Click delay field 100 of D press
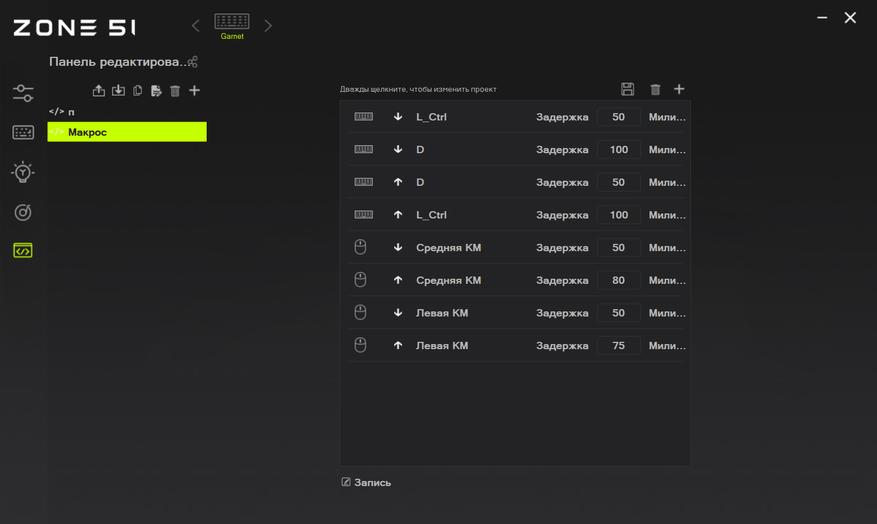This screenshot has width=877, height=524. pos(618,149)
